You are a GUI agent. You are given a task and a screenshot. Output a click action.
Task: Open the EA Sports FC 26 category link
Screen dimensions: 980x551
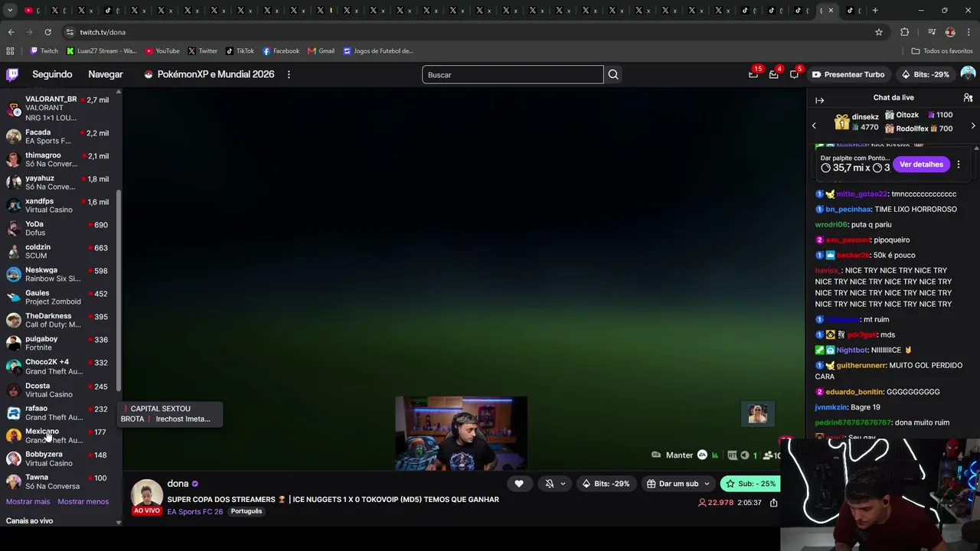pos(194,511)
